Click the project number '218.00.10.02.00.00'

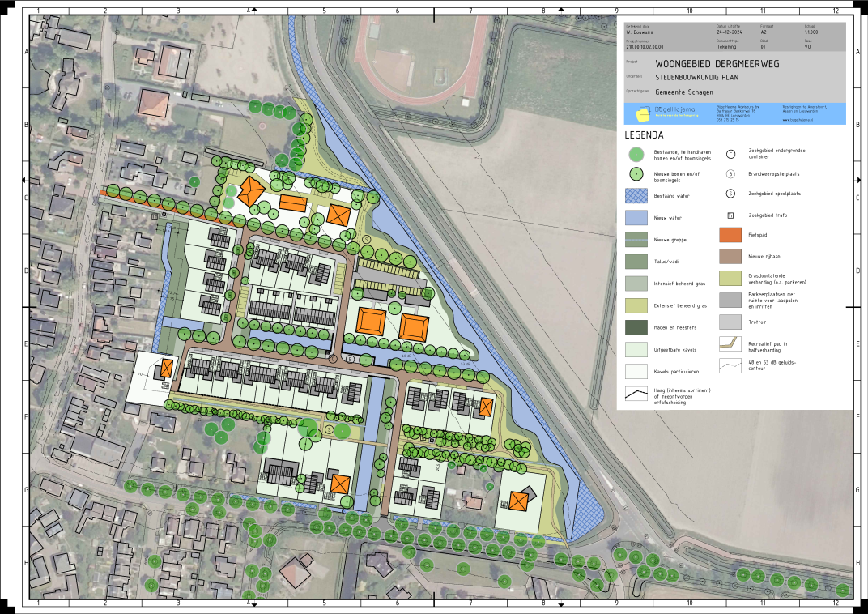[645, 47]
